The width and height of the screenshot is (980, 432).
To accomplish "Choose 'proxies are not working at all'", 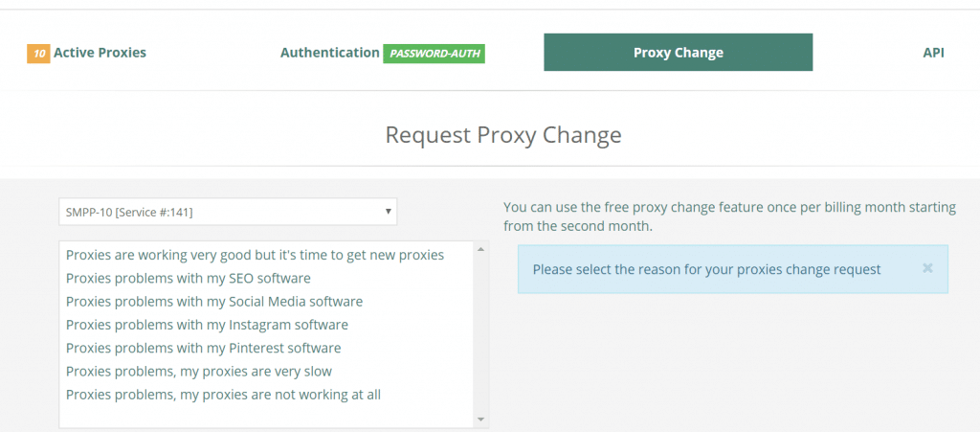I will 223,395.
